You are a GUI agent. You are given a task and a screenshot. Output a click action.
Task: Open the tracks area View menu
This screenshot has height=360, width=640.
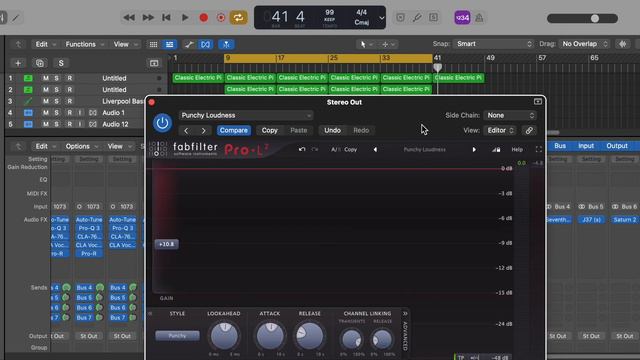click(x=125, y=44)
